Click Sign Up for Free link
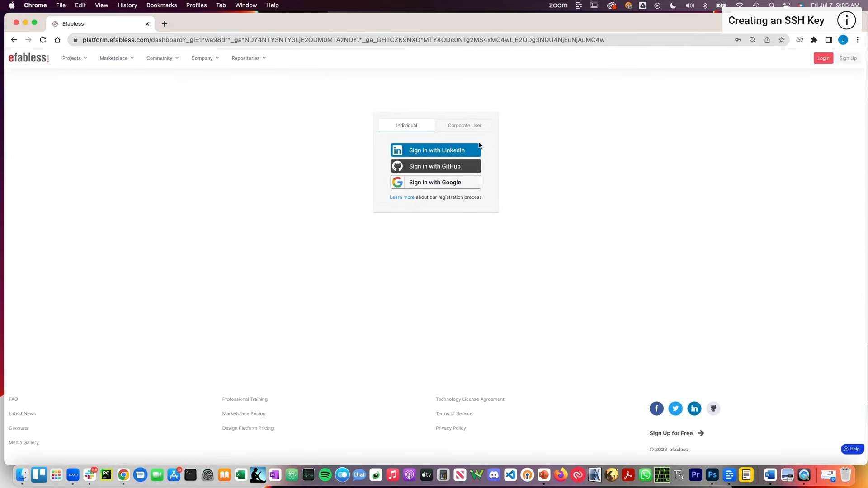 tap(677, 433)
